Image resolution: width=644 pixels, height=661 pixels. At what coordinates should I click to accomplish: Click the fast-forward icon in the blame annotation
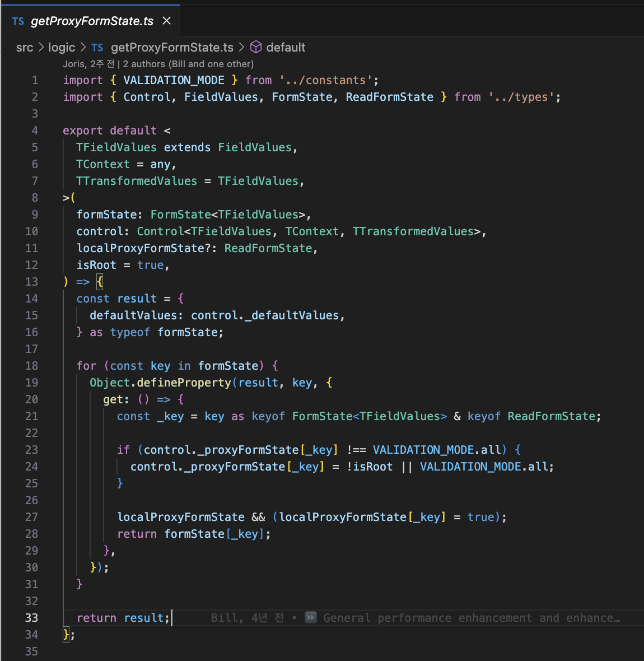click(x=311, y=617)
